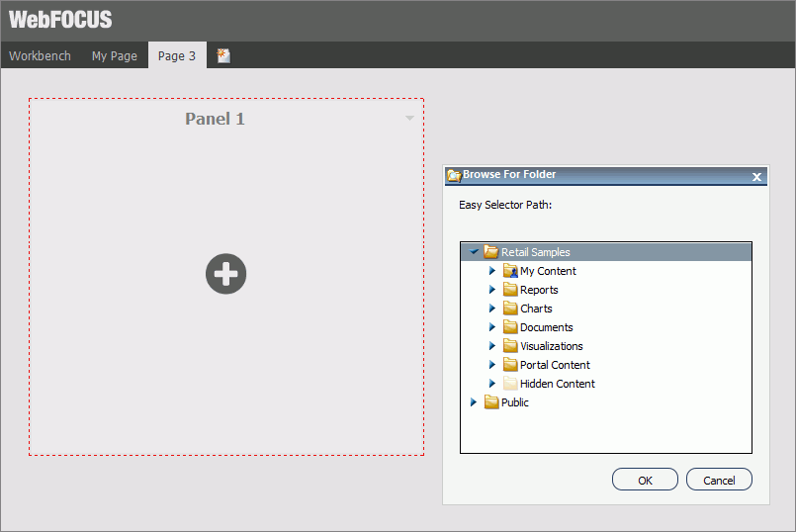The width and height of the screenshot is (796, 532).
Task: Click the Browse For Folder title icon
Action: [454, 176]
